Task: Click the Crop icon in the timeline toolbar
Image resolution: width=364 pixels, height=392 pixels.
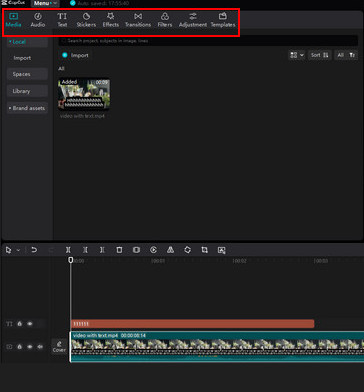Action: tap(205, 250)
